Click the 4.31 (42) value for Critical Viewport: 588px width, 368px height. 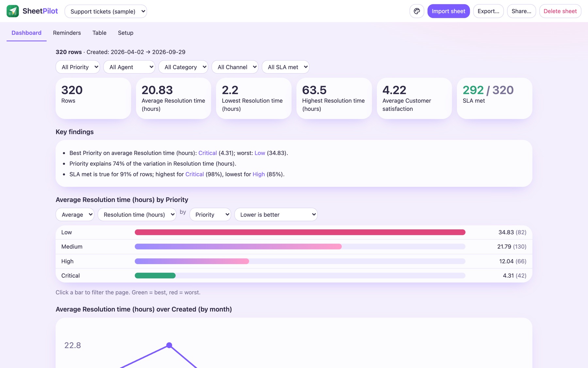point(514,276)
